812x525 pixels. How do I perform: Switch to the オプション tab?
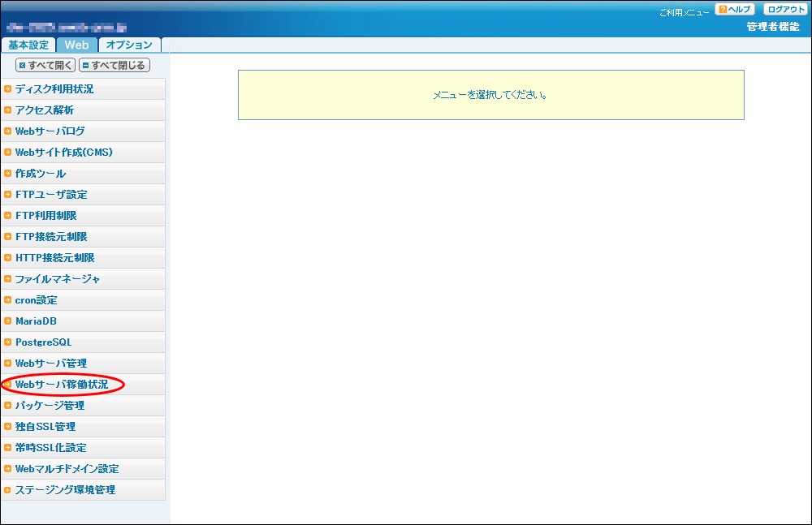pos(129,45)
